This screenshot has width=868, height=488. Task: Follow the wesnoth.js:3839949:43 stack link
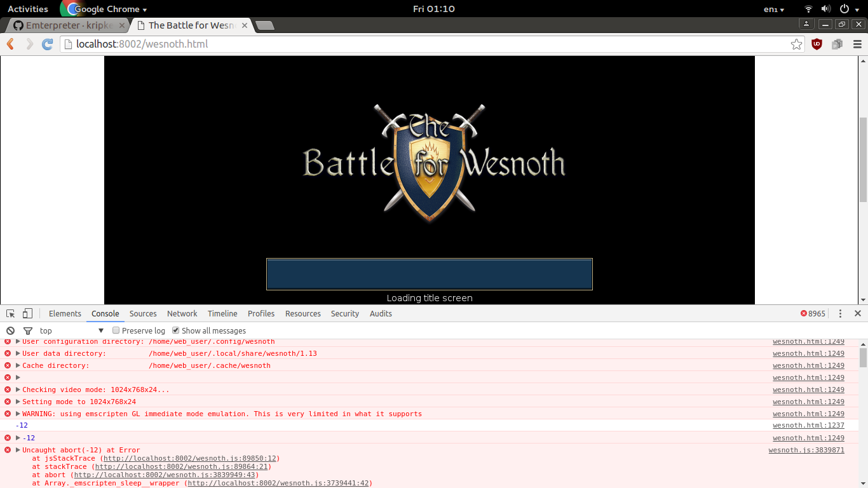(x=165, y=475)
